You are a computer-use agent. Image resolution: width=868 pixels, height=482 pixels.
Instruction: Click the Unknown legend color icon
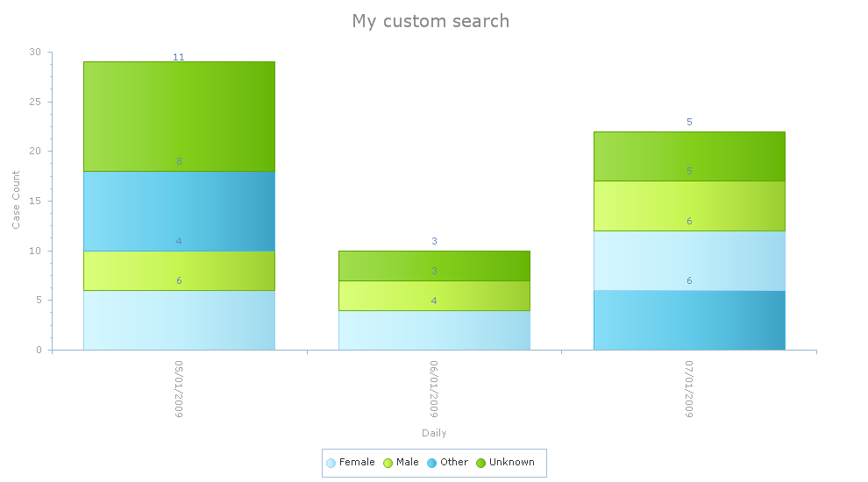[x=480, y=463]
